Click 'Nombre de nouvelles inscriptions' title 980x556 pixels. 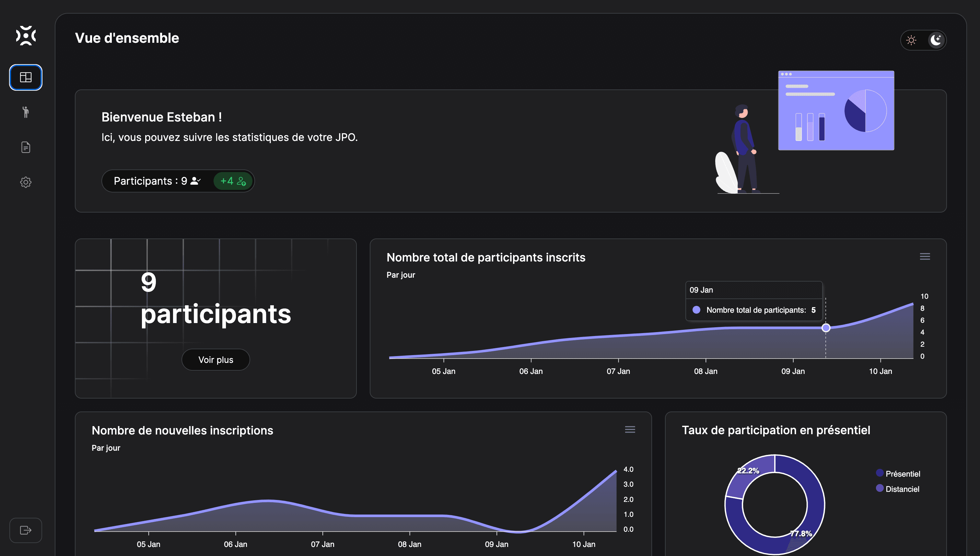182,431
